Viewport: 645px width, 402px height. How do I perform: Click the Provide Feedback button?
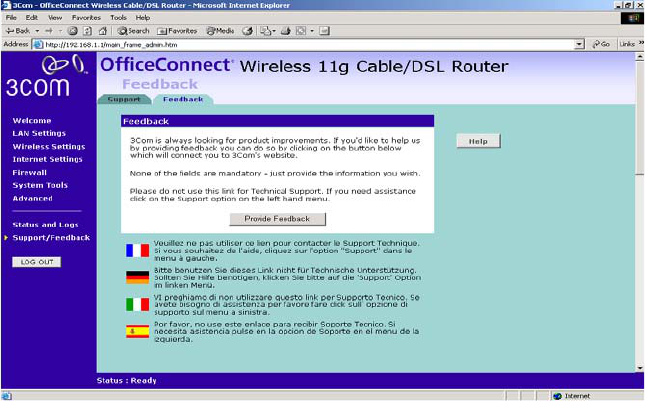pyautogui.click(x=277, y=219)
